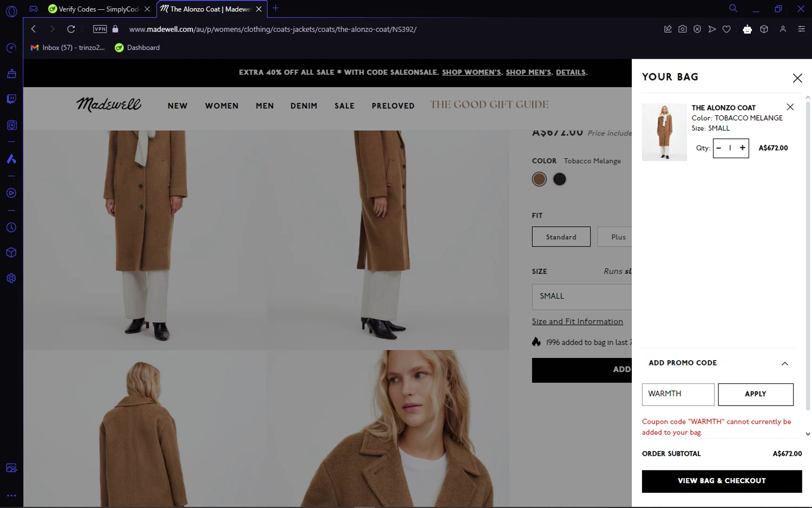This screenshot has height=508, width=812.
Task: Open the robot extension icon
Action: coord(748,29)
